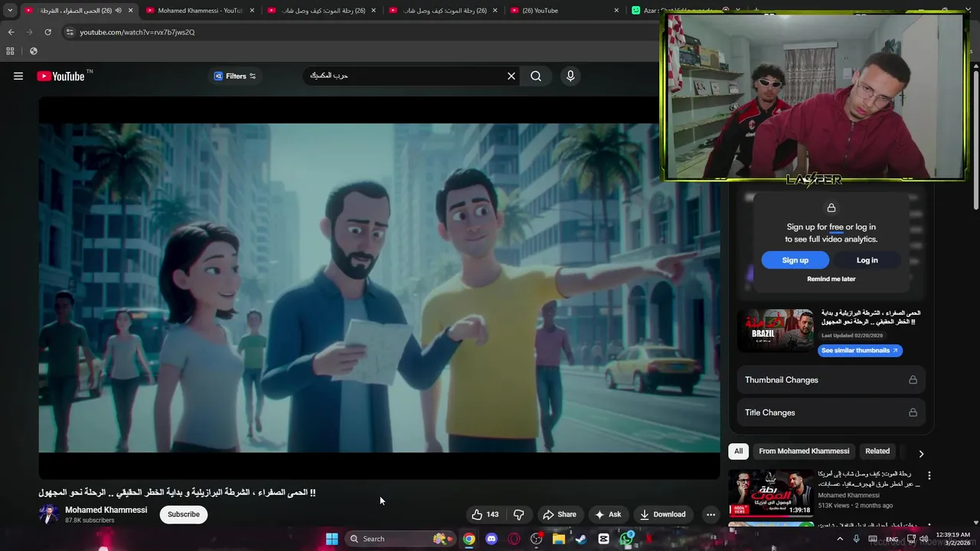Open Opera GX from the taskbar

coord(514,539)
